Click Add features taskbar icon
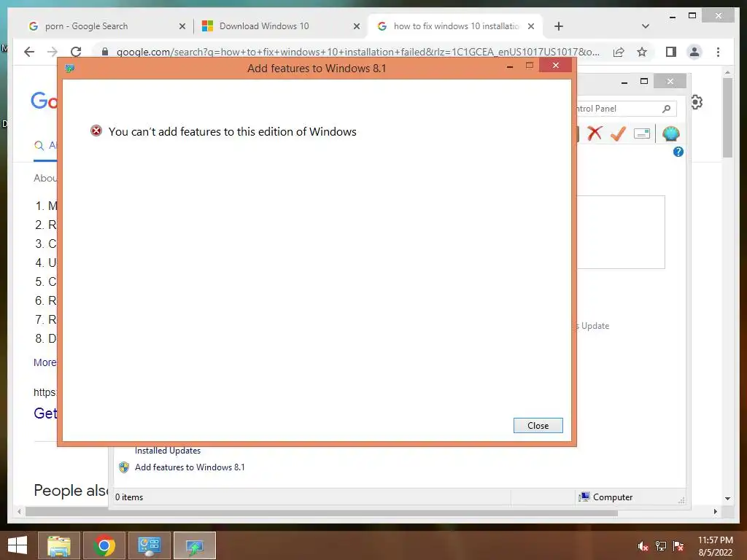This screenshot has width=747, height=560. click(x=195, y=545)
